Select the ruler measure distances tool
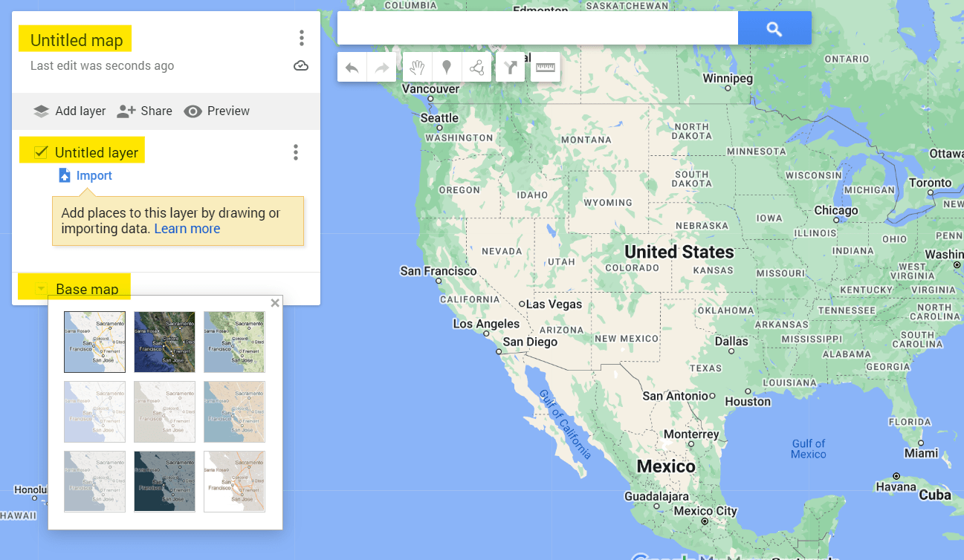 point(546,68)
